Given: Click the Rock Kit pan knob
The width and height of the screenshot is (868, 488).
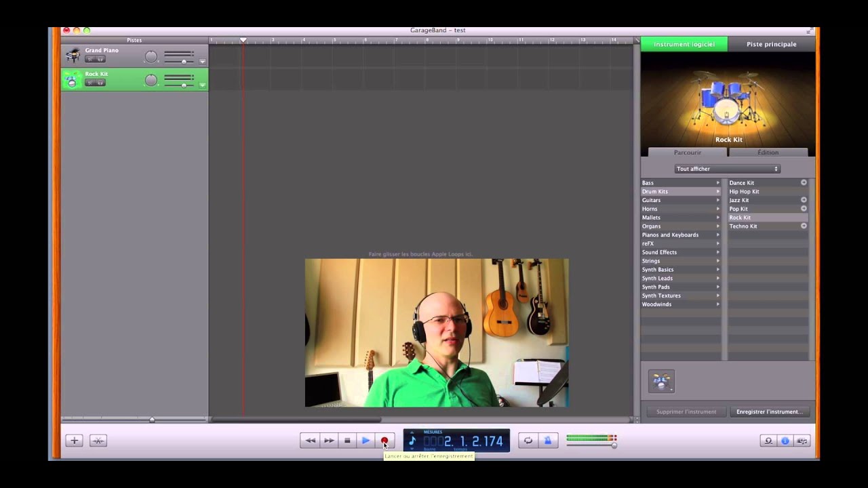Looking at the screenshot, I should pos(151,81).
